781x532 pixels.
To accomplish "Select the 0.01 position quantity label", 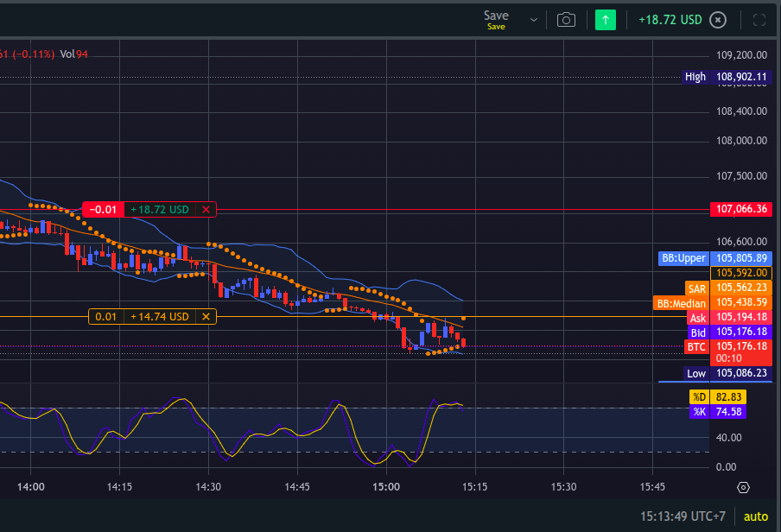I will pos(106,317).
